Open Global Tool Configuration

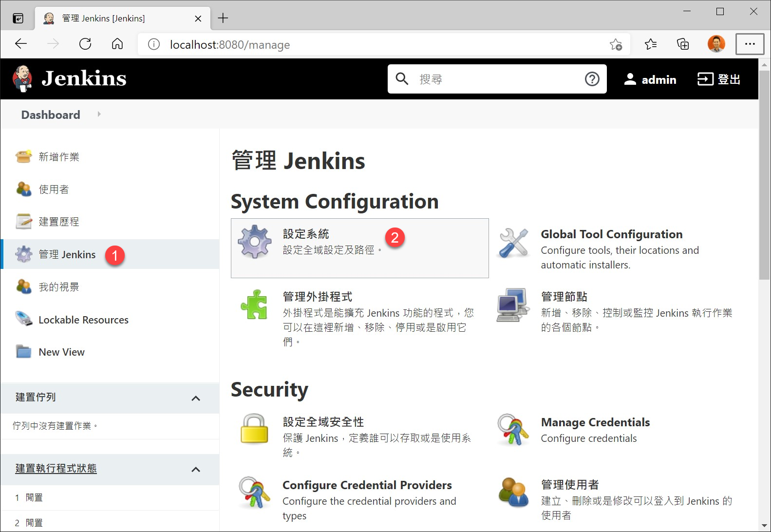[x=612, y=234]
